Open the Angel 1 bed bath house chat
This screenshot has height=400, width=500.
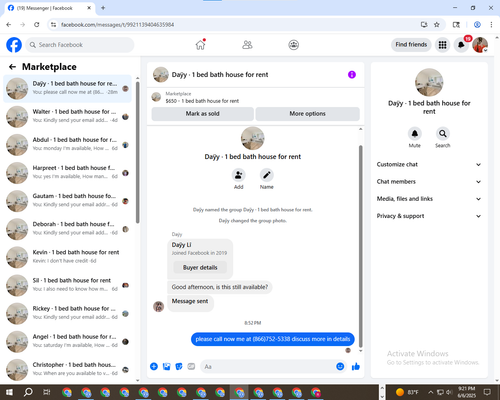(x=67, y=342)
